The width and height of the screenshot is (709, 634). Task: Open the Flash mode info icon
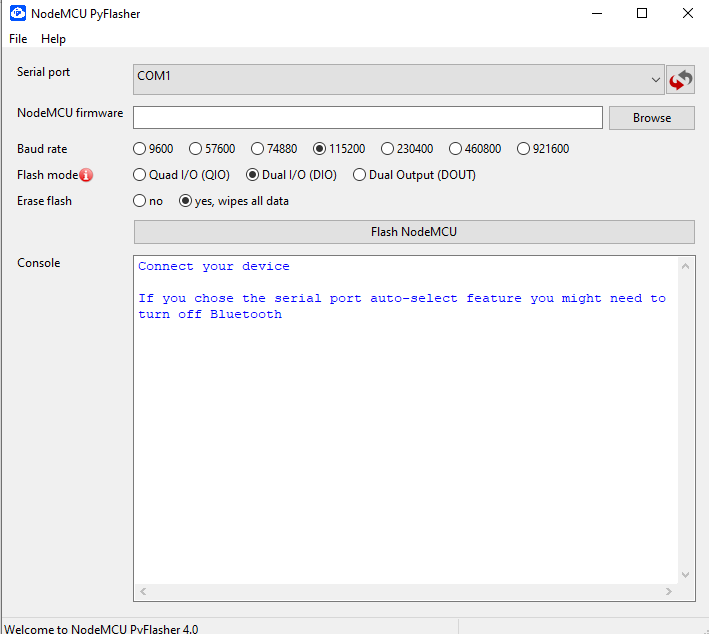tap(86, 175)
